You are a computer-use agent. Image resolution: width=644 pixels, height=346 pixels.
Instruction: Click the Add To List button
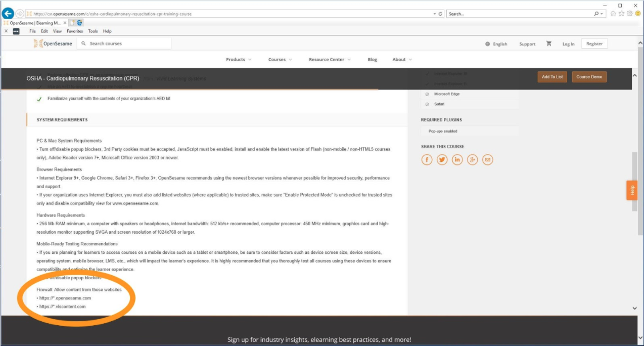pos(552,77)
